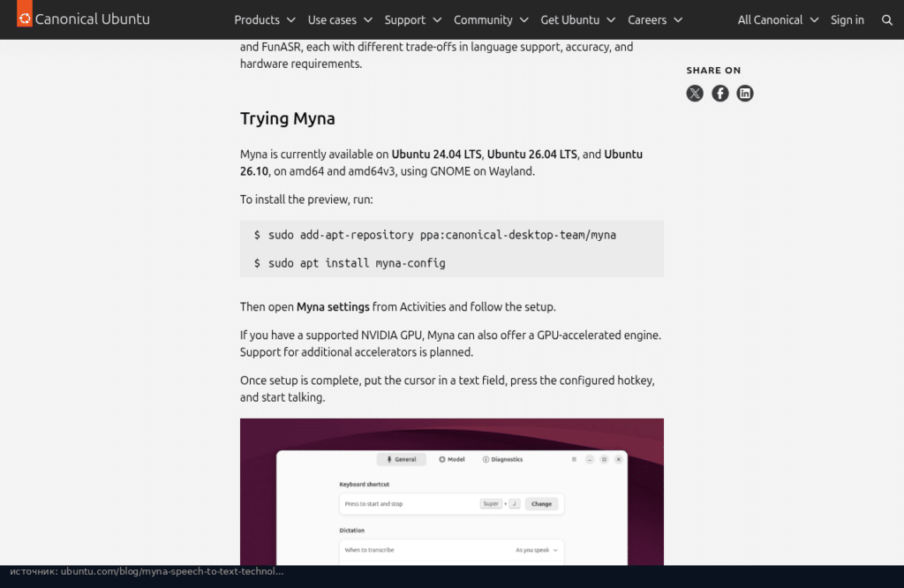Click the Trying Myna heading
904x588 pixels.
point(287,118)
